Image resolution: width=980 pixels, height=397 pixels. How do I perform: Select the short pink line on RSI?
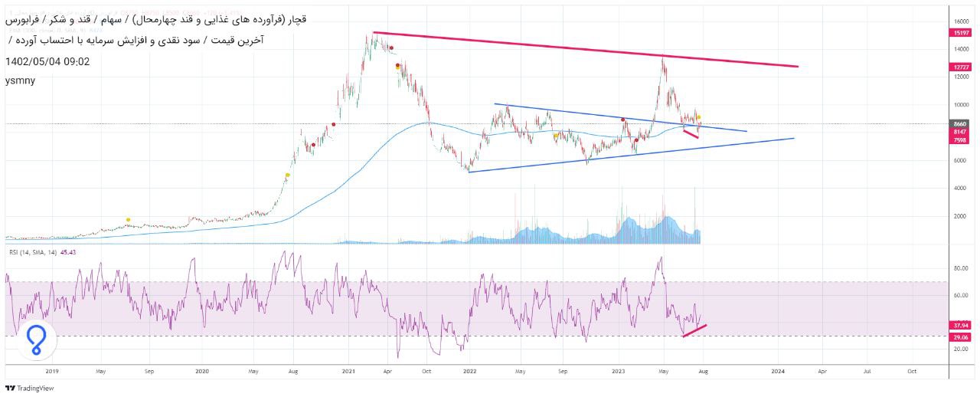(x=695, y=330)
